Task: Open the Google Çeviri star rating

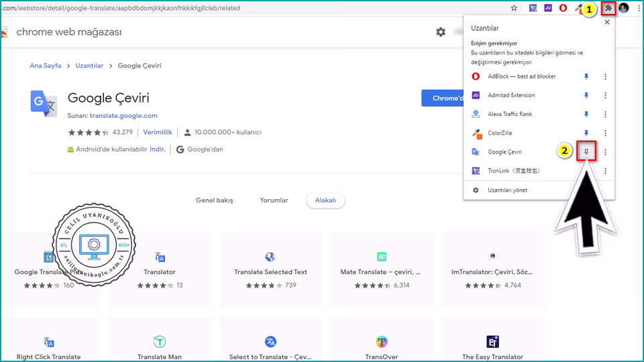Action: click(x=89, y=132)
